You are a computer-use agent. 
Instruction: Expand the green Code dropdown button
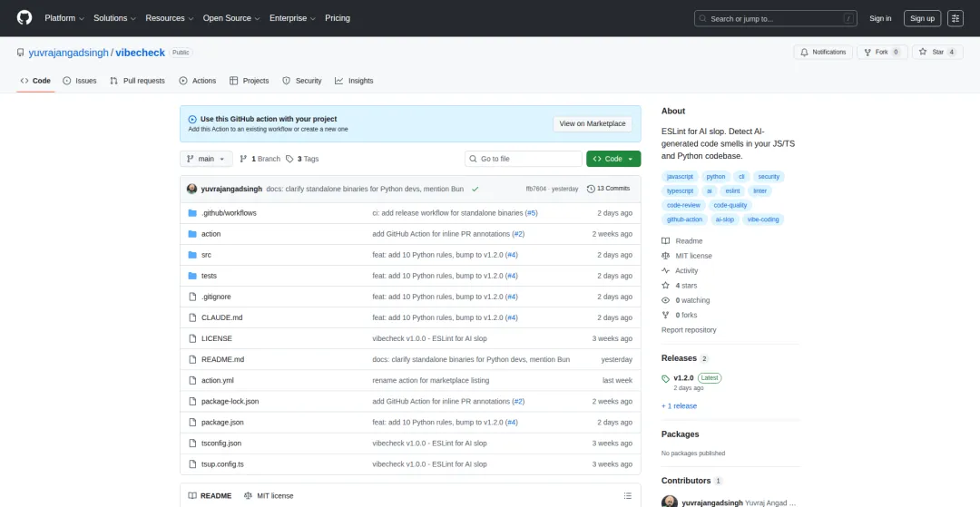pyautogui.click(x=613, y=160)
